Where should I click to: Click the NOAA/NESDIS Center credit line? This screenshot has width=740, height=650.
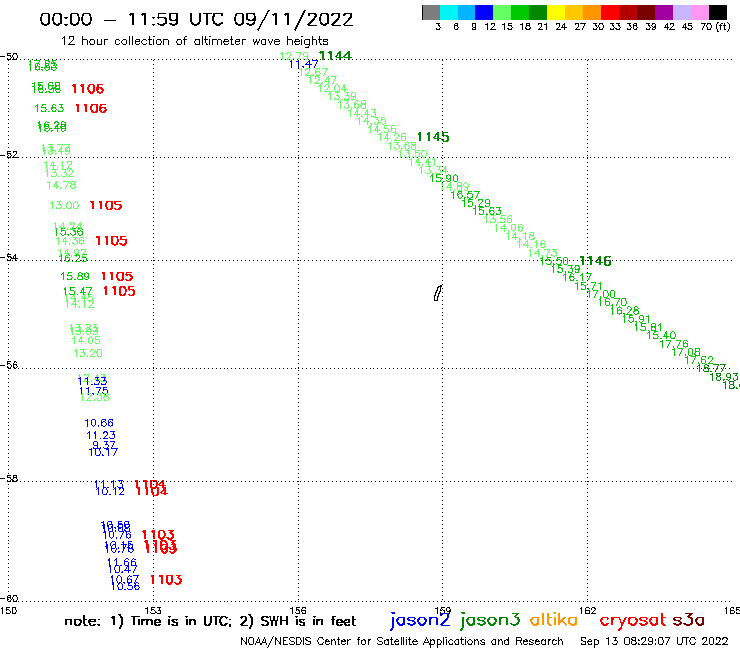(402, 641)
